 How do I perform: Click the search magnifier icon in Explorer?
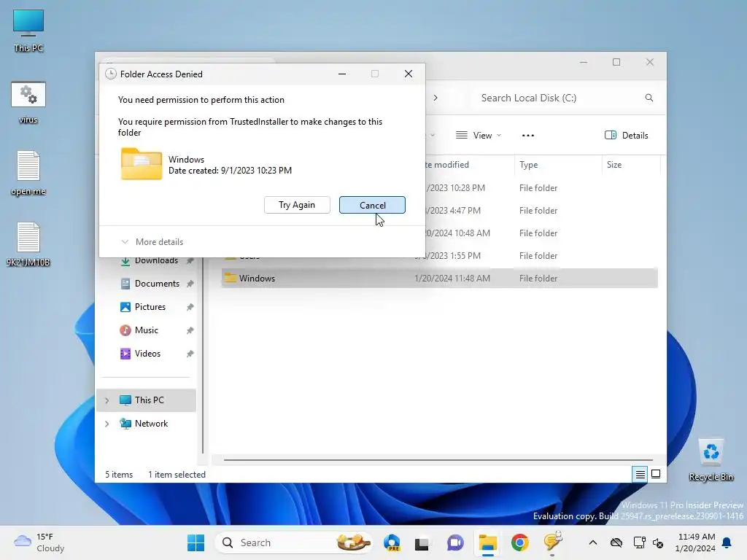pyautogui.click(x=649, y=98)
